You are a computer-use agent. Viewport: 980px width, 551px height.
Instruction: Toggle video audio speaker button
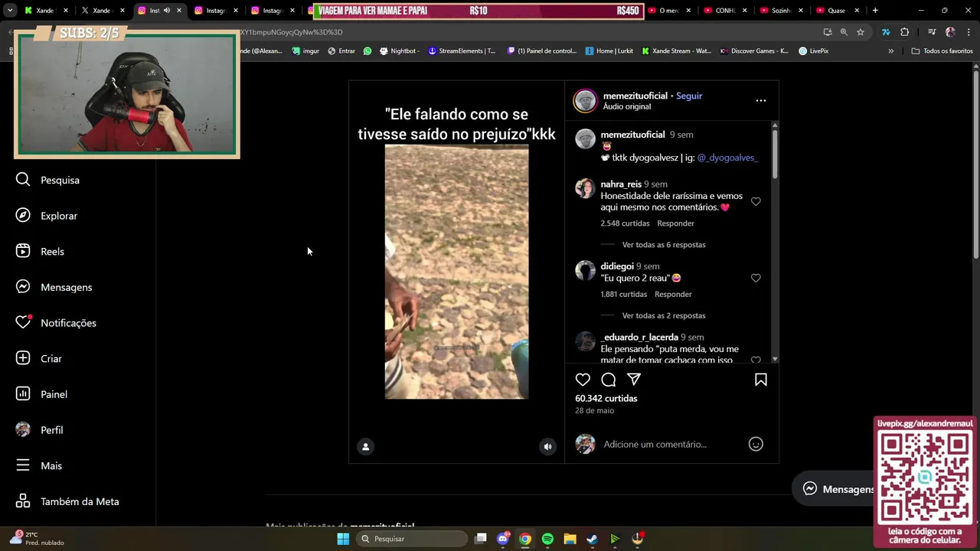[x=547, y=447]
